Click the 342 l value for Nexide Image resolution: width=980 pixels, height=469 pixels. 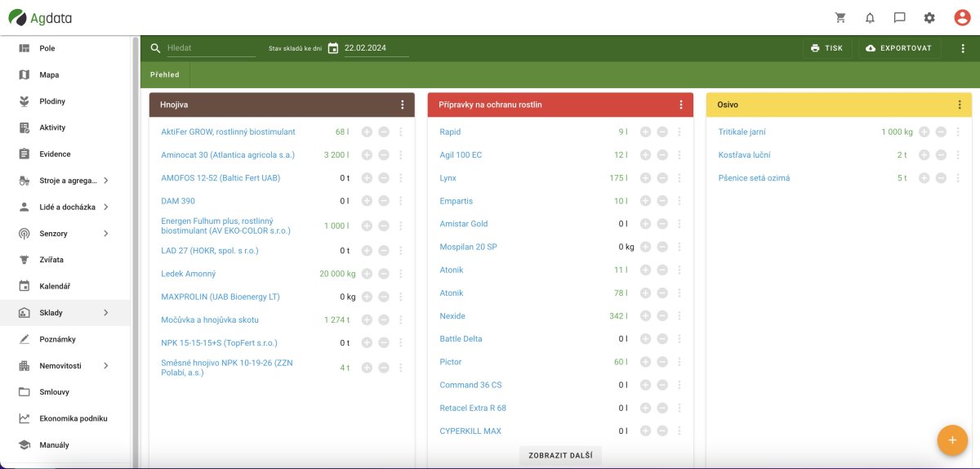click(618, 316)
